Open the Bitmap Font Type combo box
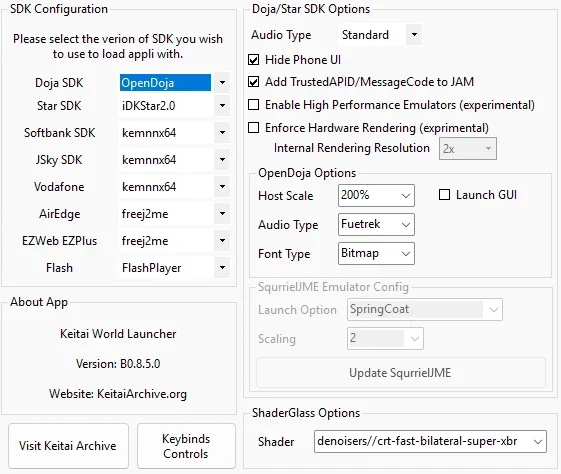Viewport: 561px width, 474px height. 376,253
